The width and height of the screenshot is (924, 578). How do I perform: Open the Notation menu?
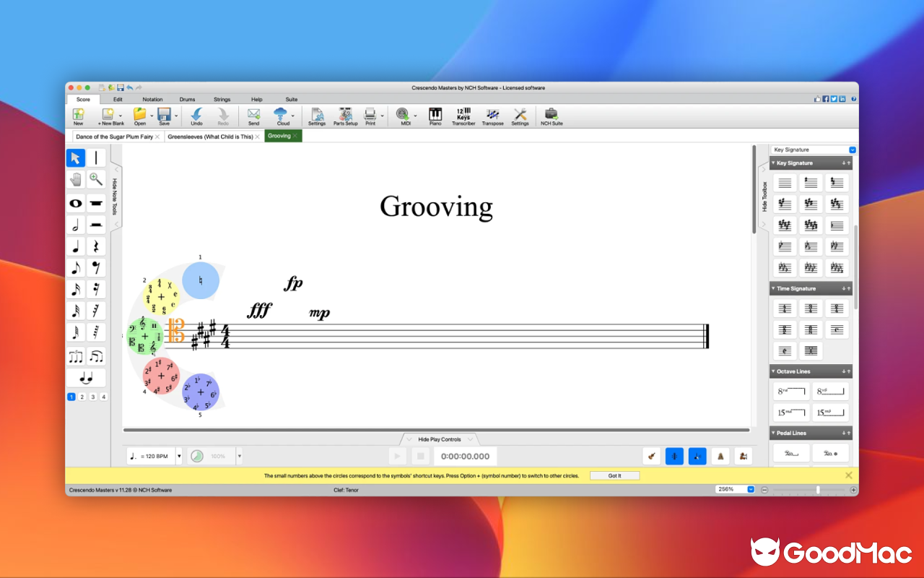tap(152, 99)
